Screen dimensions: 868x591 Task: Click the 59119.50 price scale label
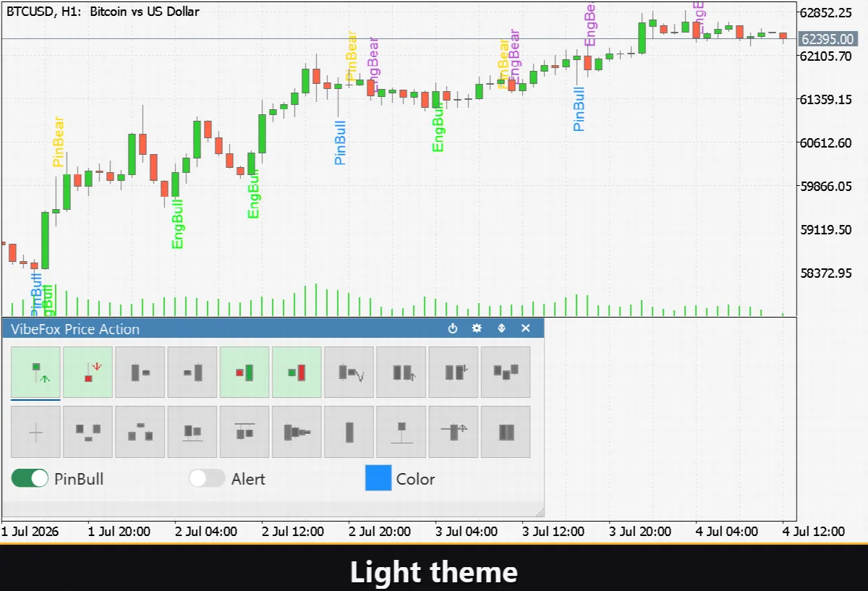[826, 230]
